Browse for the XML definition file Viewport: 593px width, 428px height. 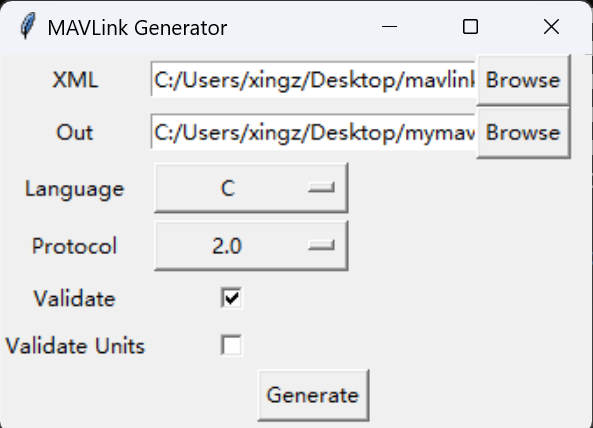pos(523,80)
